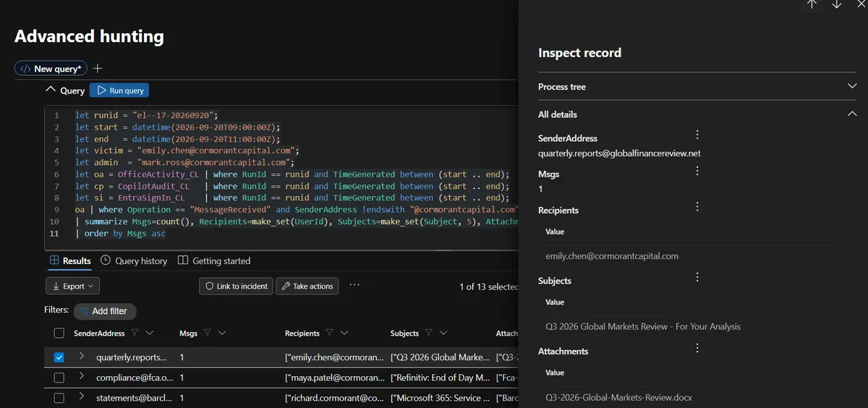Filter the SenderAddress column
Image resolution: width=868 pixels, height=408 pixels.
[x=135, y=333]
